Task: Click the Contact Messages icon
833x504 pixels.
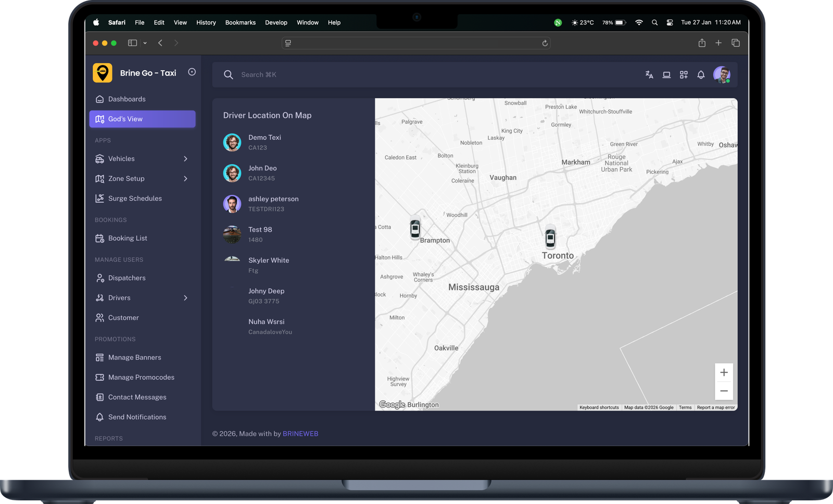Action: [99, 397]
